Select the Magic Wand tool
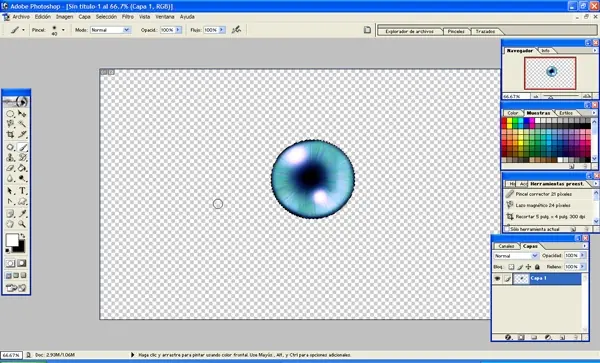The height and width of the screenshot is (363, 600). click(22, 124)
